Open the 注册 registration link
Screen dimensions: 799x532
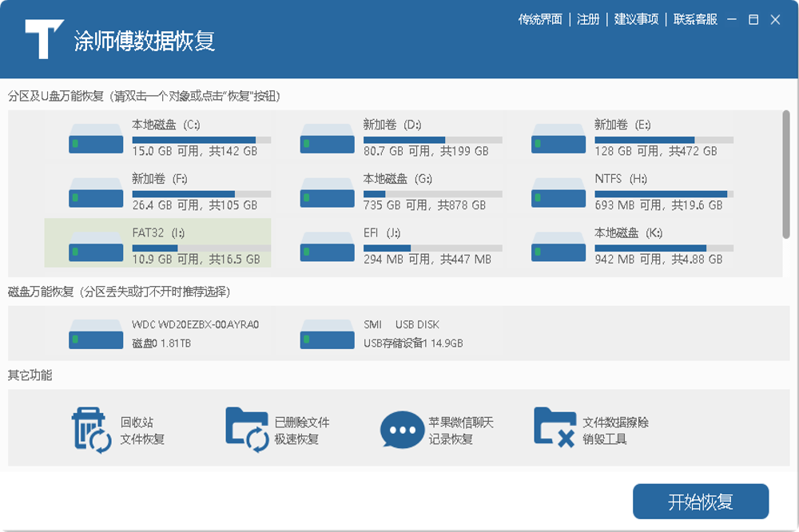tap(588, 20)
